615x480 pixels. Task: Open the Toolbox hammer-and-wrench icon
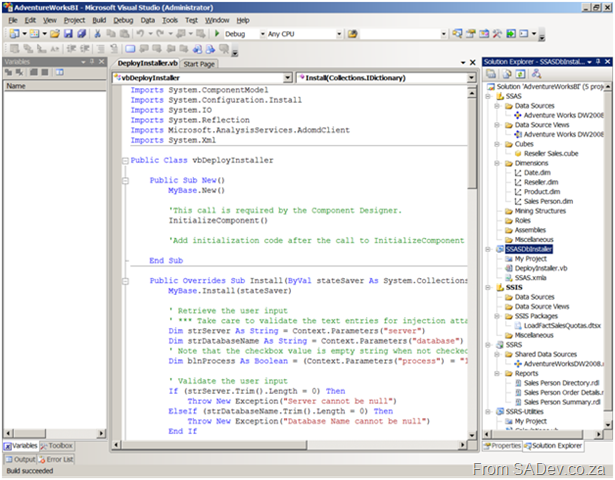coord(497,34)
